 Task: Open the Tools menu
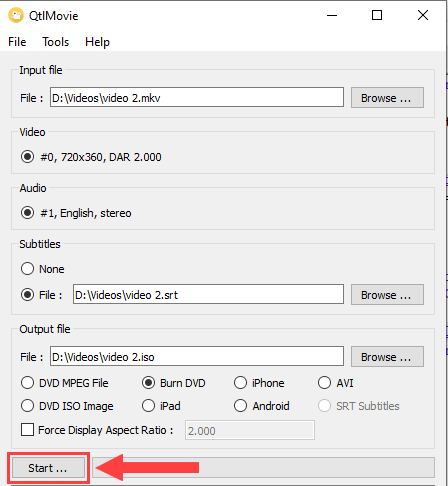pos(55,42)
